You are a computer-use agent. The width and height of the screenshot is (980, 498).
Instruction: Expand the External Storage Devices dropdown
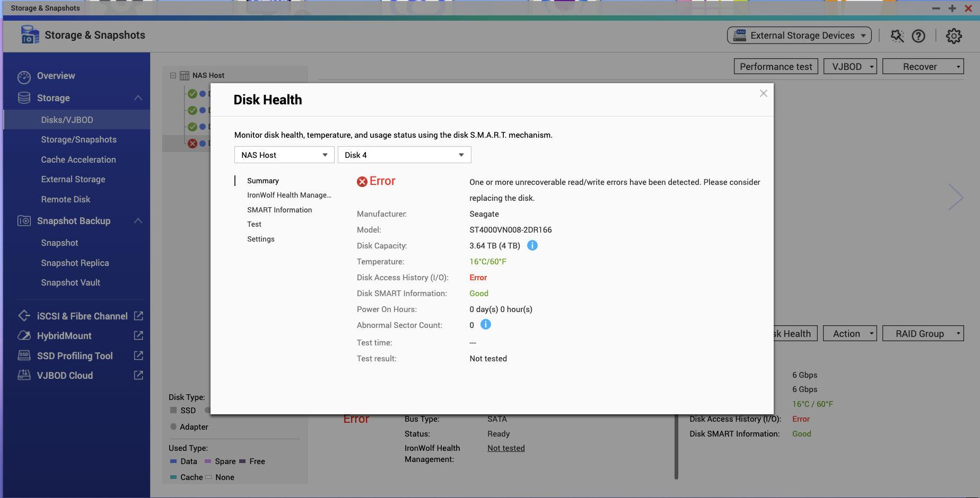799,35
